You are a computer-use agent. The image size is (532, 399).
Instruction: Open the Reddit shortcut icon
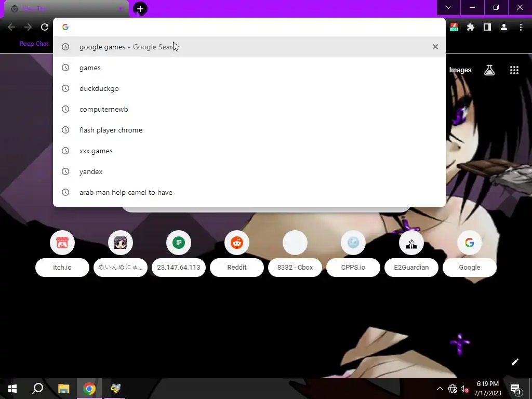(237, 243)
